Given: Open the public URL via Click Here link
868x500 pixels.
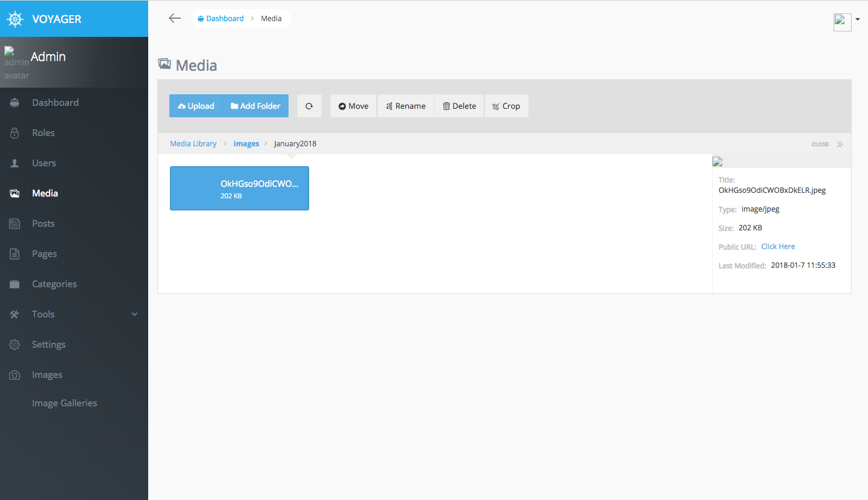Looking at the screenshot, I should click(778, 246).
